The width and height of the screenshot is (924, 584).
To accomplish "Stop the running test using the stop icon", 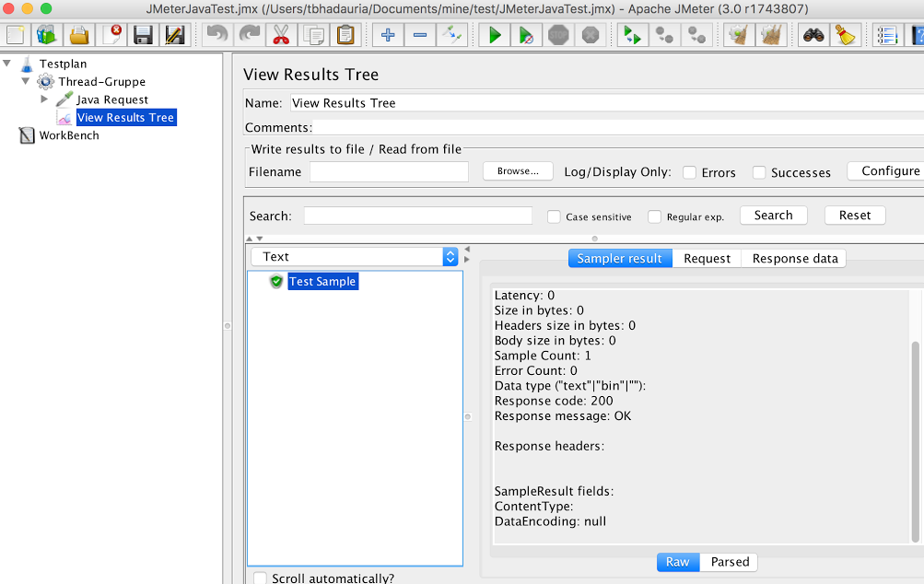I will [x=557, y=35].
